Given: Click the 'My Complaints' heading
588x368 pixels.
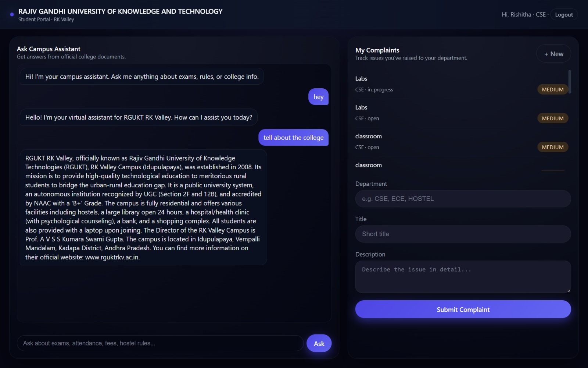Looking at the screenshot, I should (377, 50).
